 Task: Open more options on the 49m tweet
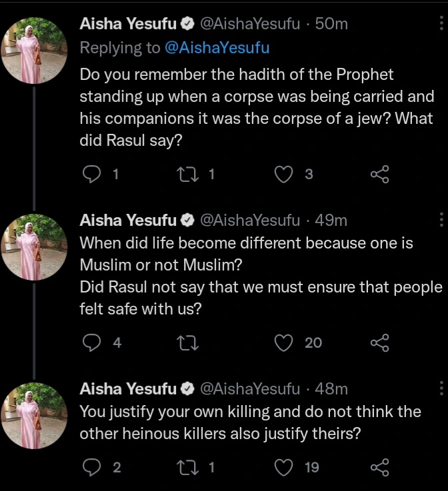click(441, 220)
